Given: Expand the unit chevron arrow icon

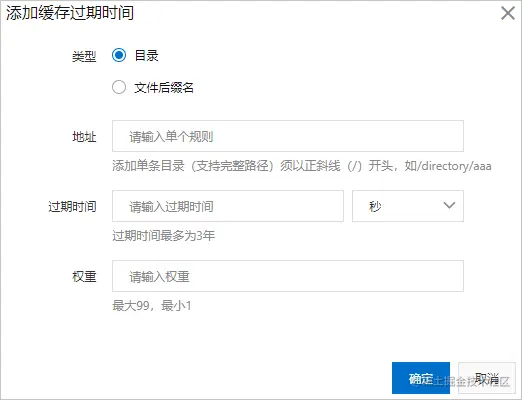Looking at the screenshot, I should coord(449,205).
